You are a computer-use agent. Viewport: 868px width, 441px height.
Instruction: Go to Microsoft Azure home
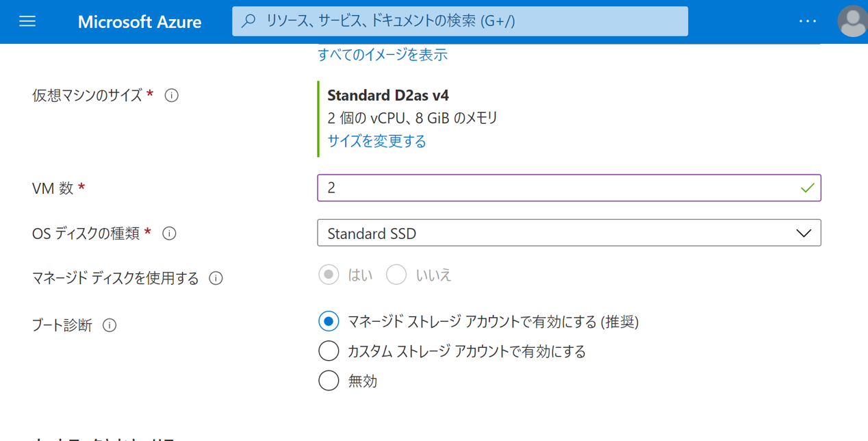pos(140,22)
